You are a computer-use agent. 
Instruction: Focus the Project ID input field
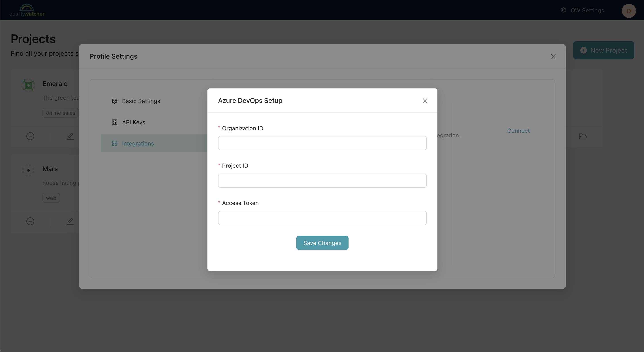tap(322, 180)
